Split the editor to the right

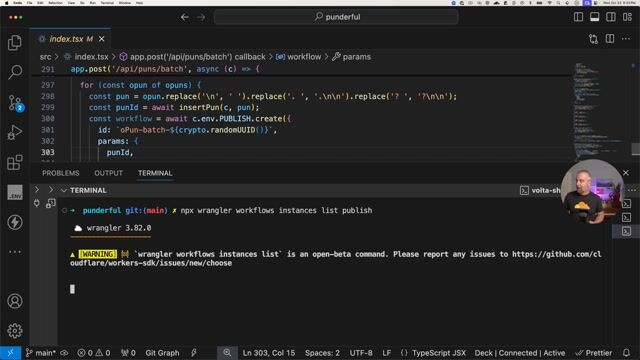[x=610, y=39]
